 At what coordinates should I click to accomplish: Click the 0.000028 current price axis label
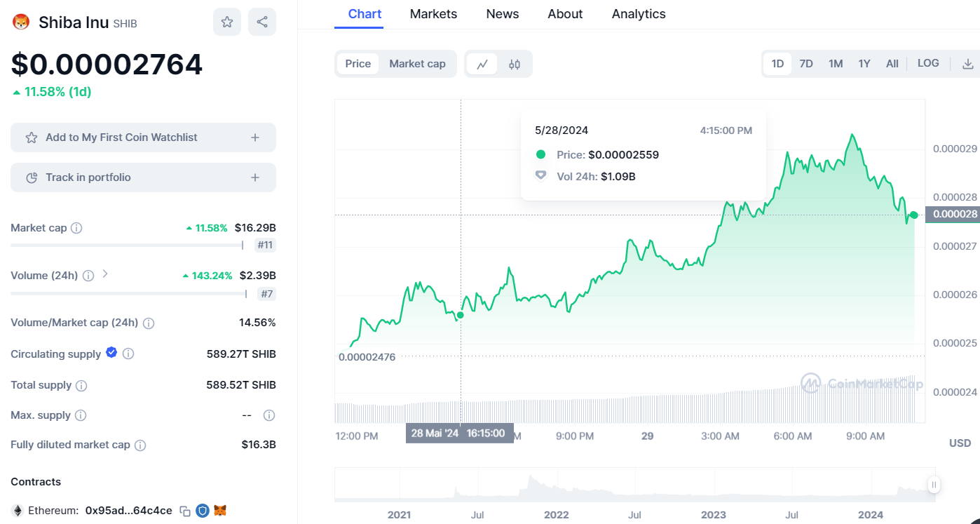point(953,215)
